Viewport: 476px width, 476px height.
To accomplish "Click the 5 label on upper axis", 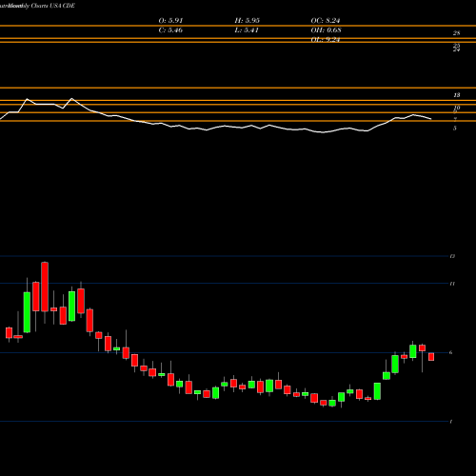I will pyautogui.click(x=455, y=129).
